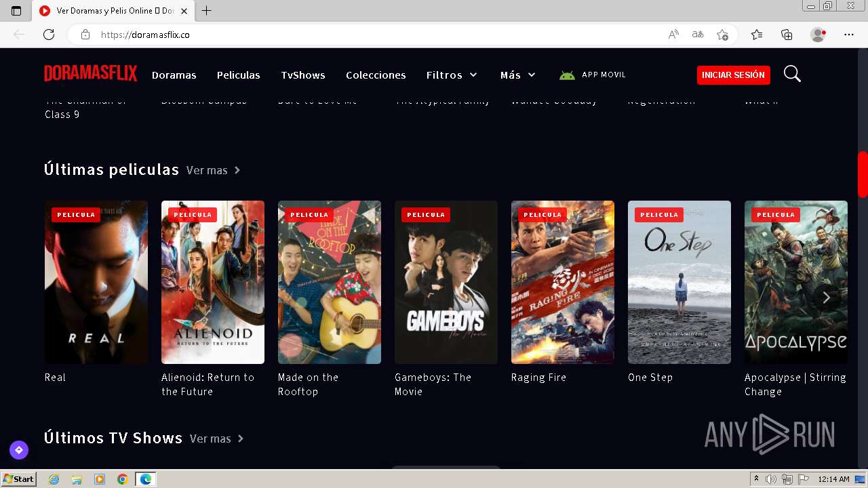Open the Collections icon in browser toolbar
The image size is (868, 488).
pyautogui.click(x=787, y=35)
